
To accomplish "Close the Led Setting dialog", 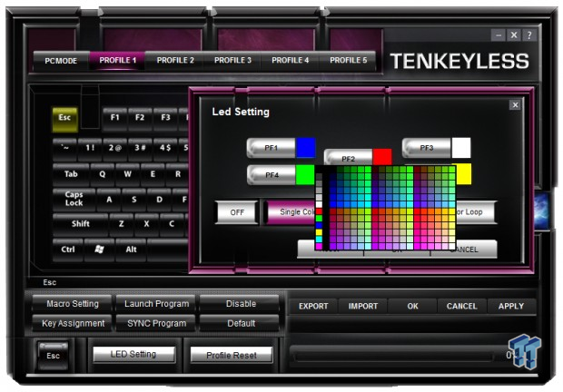I will [515, 105].
